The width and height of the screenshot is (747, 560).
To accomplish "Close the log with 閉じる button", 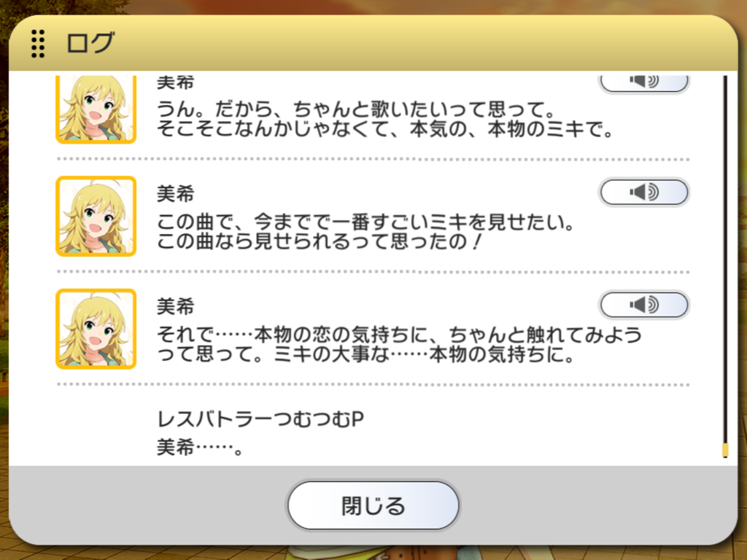I will [x=373, y=505].
